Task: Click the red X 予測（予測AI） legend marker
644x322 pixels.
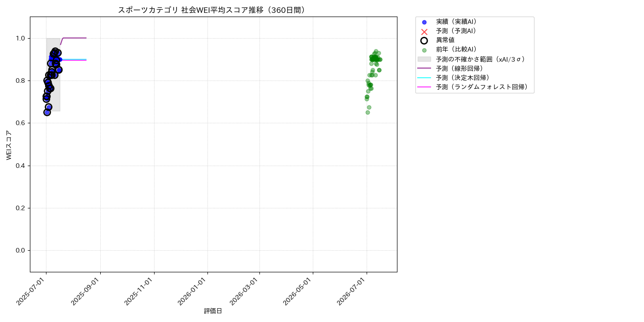Action: click(424, 31)
